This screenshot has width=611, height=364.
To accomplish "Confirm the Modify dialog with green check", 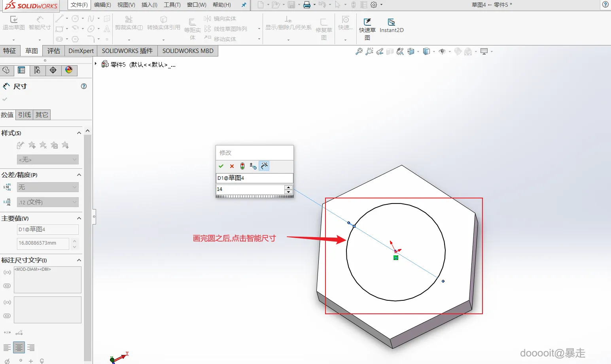I will pos(221,166).
